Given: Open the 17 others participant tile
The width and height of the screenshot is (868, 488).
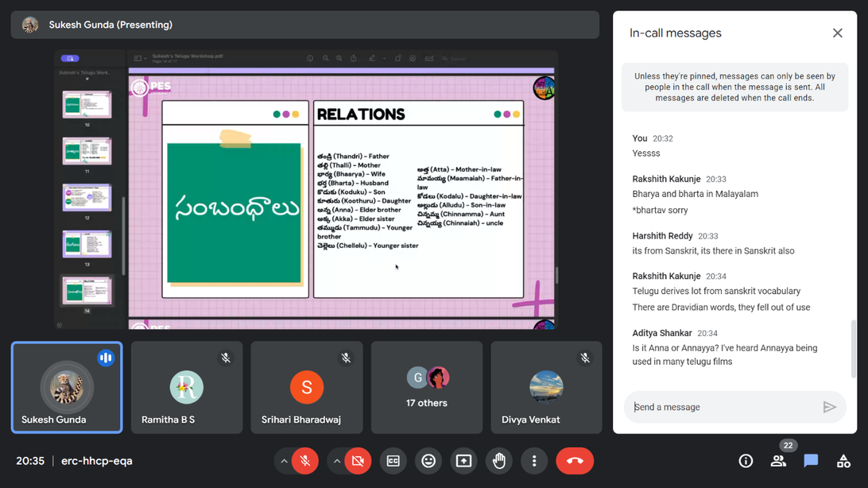Looking at the screenshot, I should click(x=427, y=388).
